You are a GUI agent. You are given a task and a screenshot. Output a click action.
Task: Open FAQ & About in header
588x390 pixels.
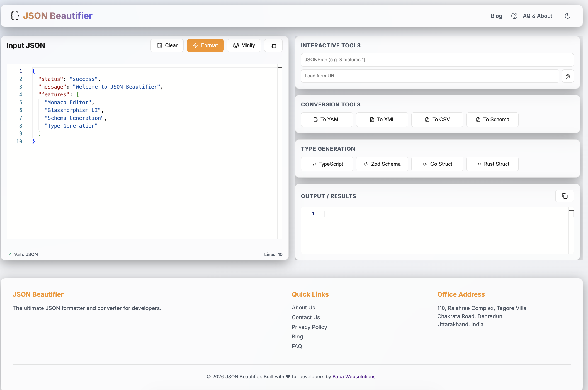pyautogui.click(x=532, y=16)
